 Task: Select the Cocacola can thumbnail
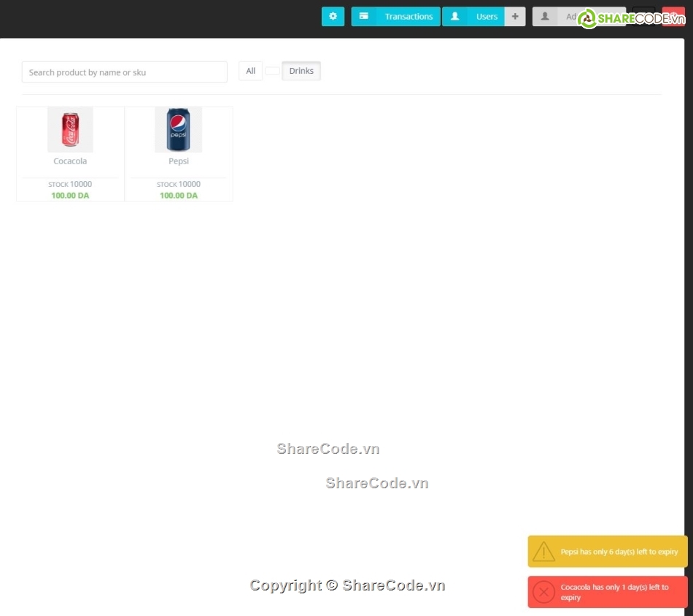[x=70, y=129]
